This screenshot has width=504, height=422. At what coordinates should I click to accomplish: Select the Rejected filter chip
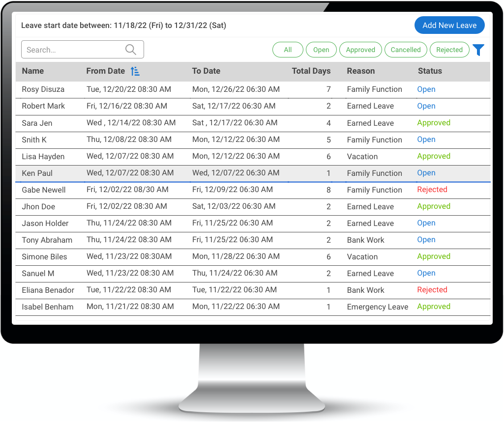coord(449,50)
